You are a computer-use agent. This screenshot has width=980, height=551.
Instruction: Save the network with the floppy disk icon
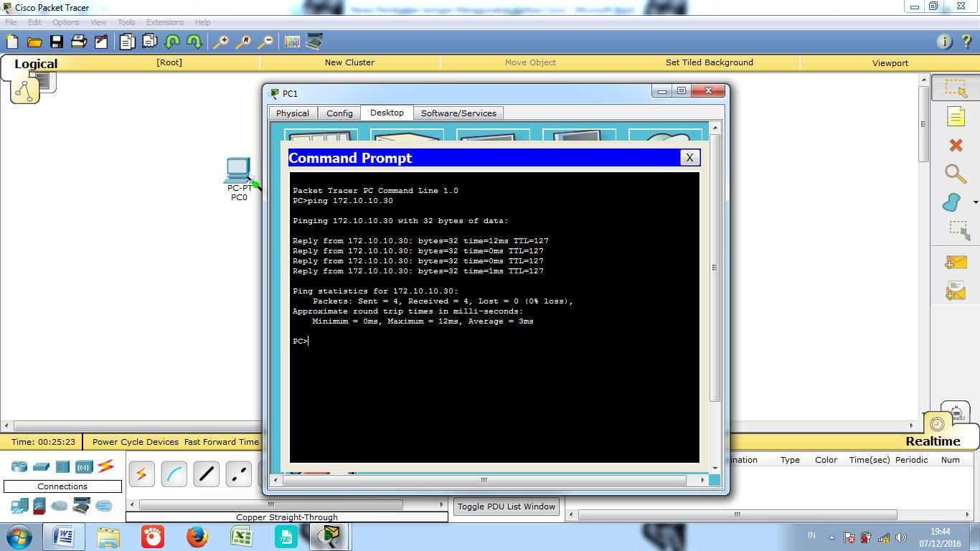click(x=56, y=42)
